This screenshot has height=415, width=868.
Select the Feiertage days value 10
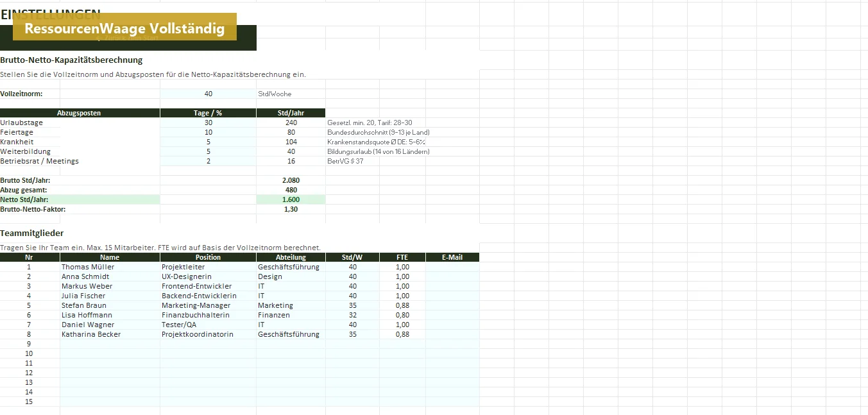coord(208,132)
